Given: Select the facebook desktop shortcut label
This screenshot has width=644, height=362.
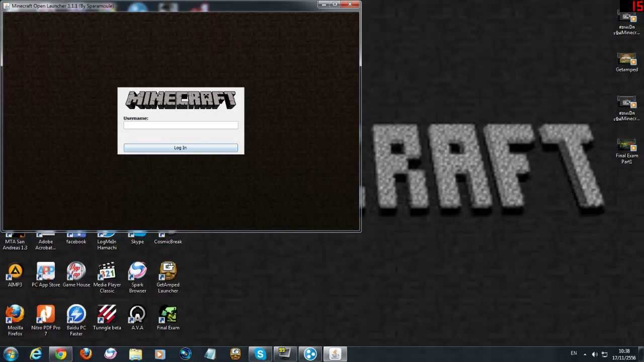Looking at the screenshot, I should (x=76, y=242).
